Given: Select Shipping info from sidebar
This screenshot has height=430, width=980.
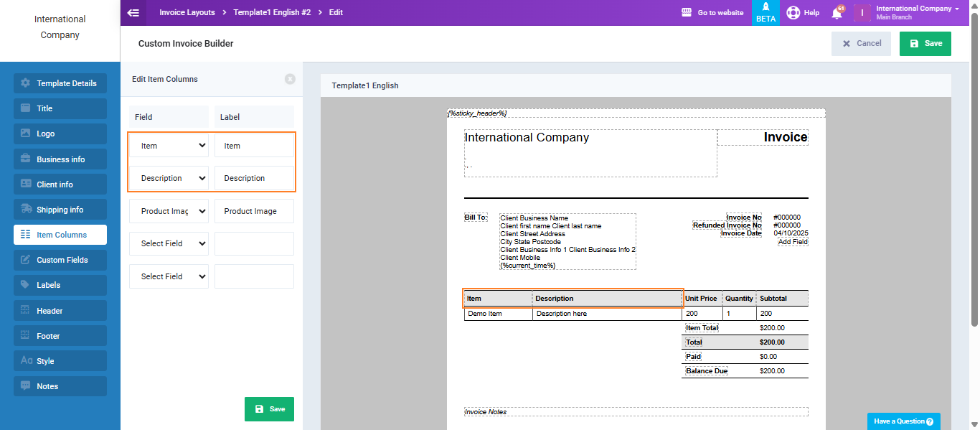Looking at the screenshot, I should point(60,210).
